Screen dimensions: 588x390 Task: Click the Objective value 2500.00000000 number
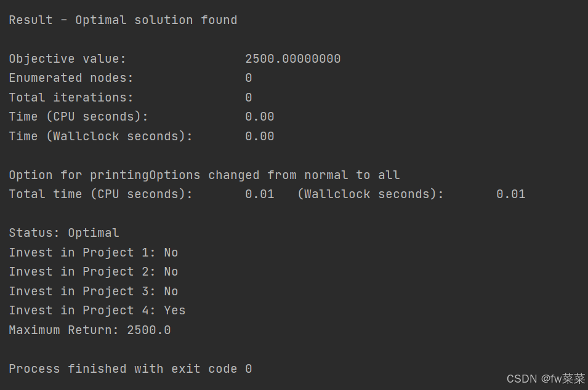click(x=292, y=59)
